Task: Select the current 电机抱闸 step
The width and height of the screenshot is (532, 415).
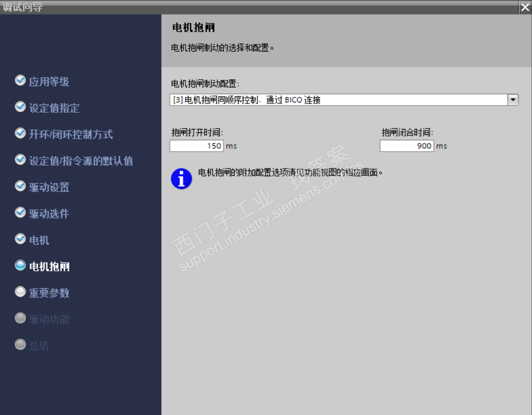Action: [49, 267]
